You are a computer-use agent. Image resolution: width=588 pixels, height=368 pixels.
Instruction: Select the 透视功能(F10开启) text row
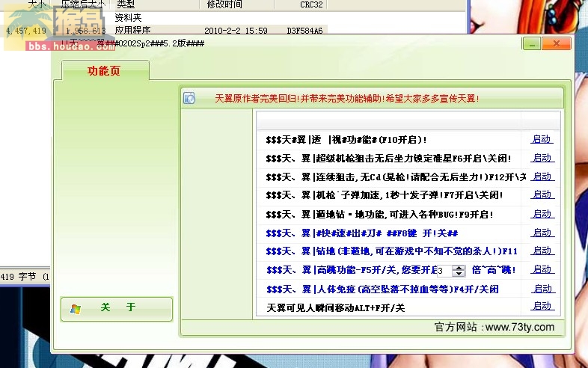pyautogui.click(x=346, y=140)
